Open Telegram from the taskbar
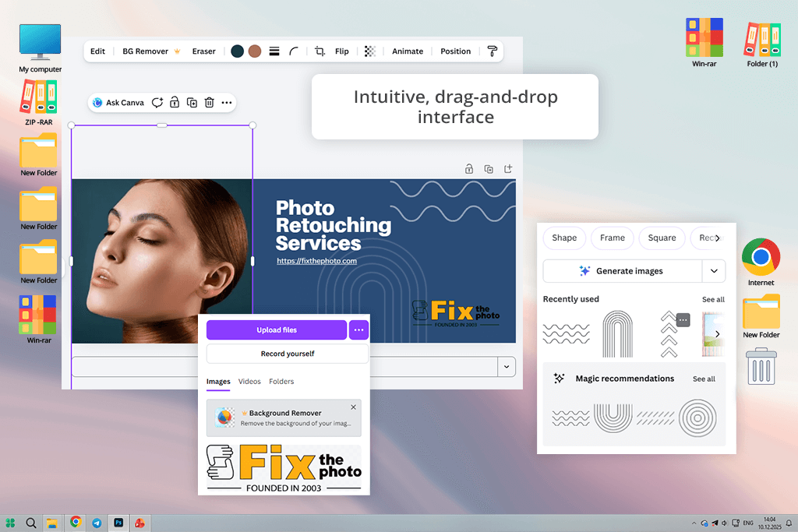Image resolution: width=798 pixels, height=532 pixels. [x=97, y=523]
